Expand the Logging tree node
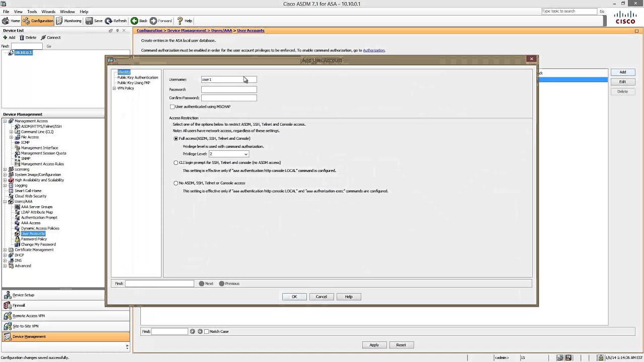Image resolution: width=644 pixels, height=362 pixels. click(x=5, y=186)
